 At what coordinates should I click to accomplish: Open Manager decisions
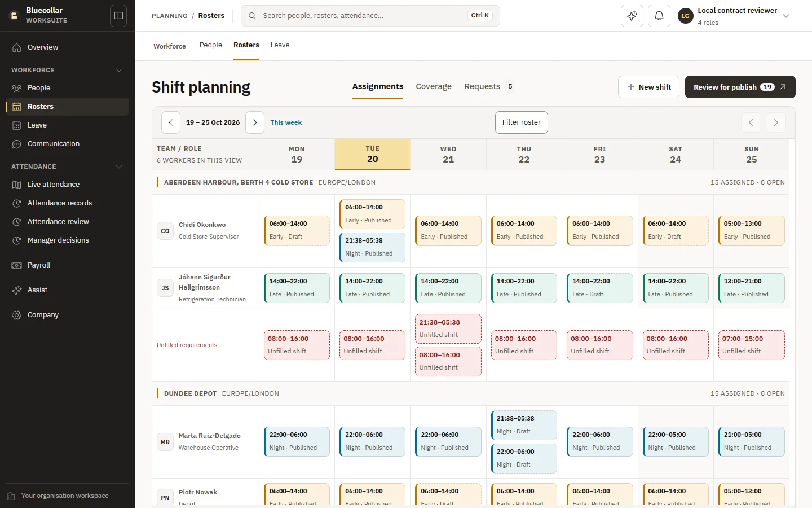(68, 240)
